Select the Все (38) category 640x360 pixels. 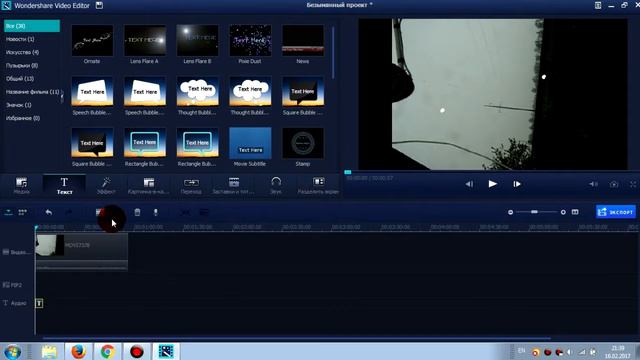(x=32, y=26)
